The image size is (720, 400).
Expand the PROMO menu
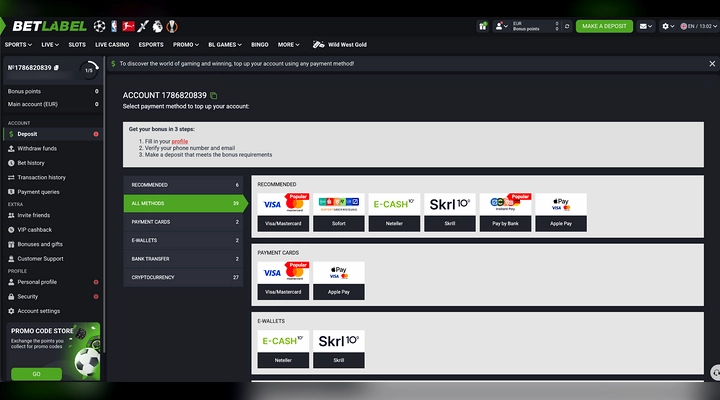click(186, 45)
